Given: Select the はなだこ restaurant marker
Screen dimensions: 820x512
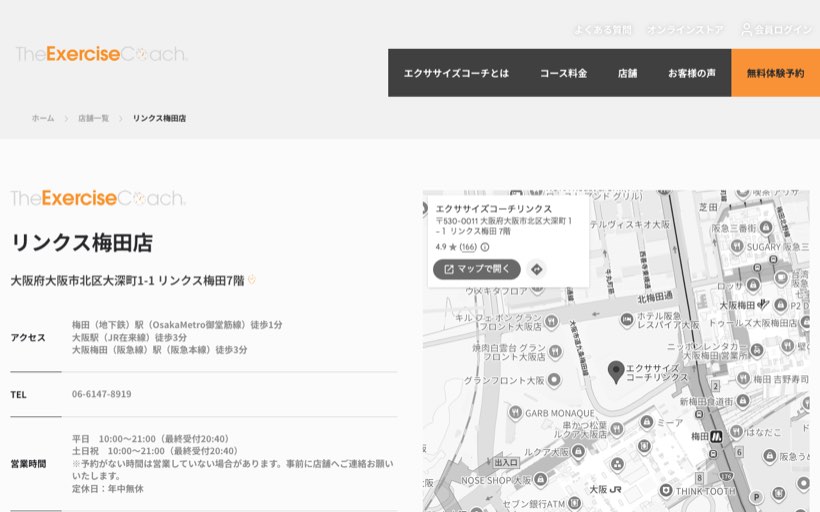Looking at the screenshot, I should 736,431.
